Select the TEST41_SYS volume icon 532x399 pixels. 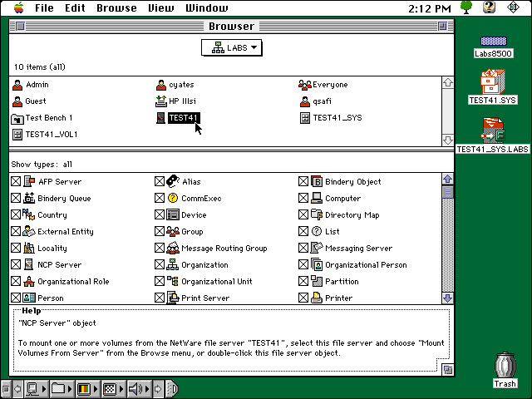tap(305, 118)
